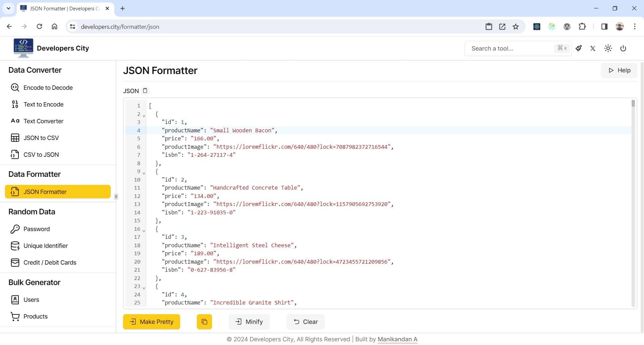644x345 pixels.
Task: Click the Search a tool input field
Action: [x=510, y=48]
